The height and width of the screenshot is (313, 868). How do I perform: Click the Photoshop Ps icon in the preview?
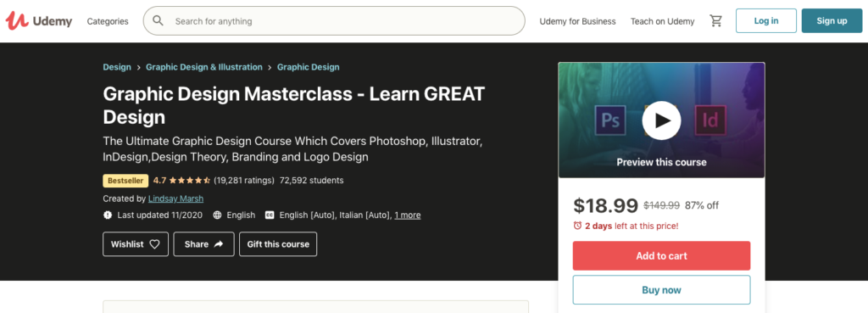coord(610,120)
